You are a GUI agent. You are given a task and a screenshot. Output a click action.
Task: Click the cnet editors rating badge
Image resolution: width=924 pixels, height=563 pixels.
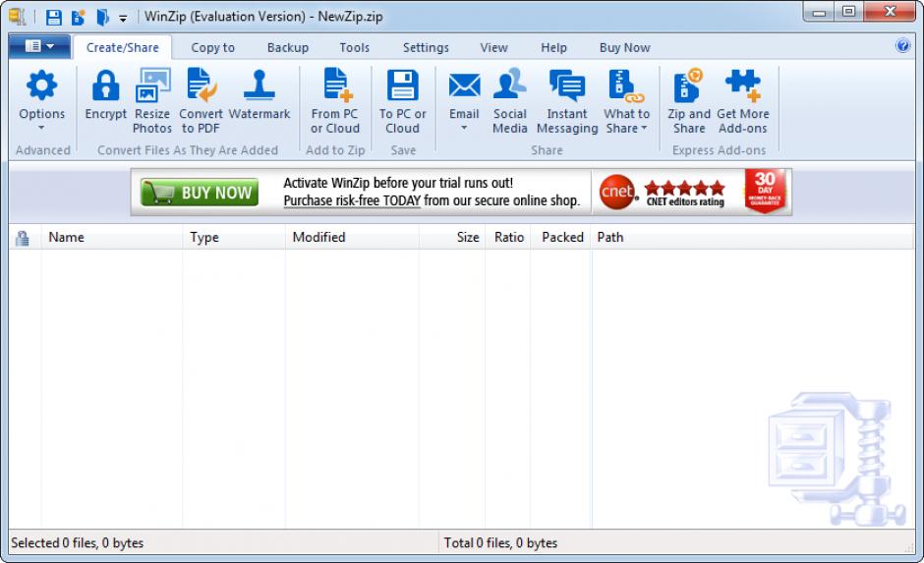[662, 192]
